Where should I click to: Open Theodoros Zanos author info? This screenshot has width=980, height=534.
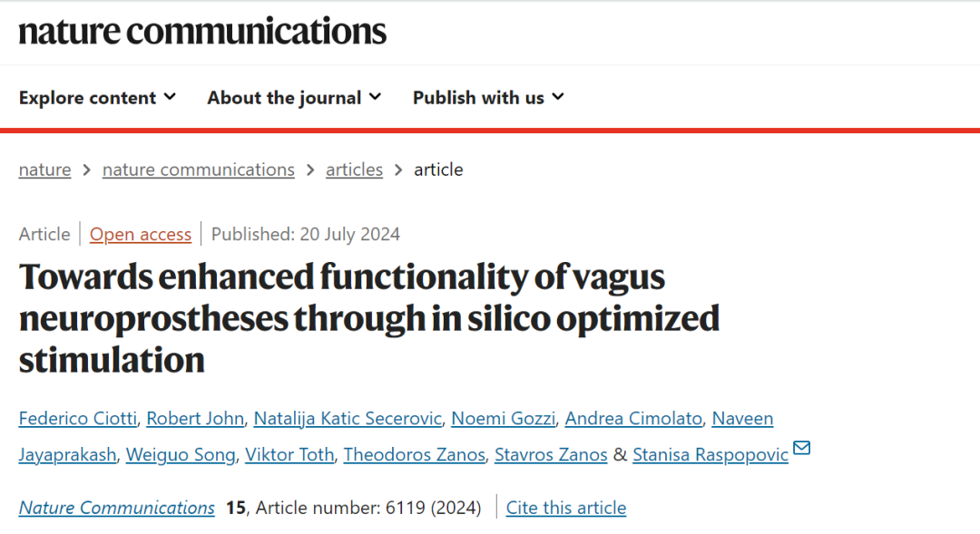tap(415, 455)
